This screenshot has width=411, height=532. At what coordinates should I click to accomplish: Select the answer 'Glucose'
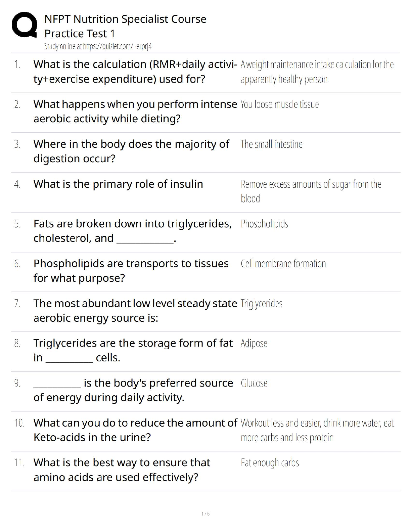click(254, 383)
